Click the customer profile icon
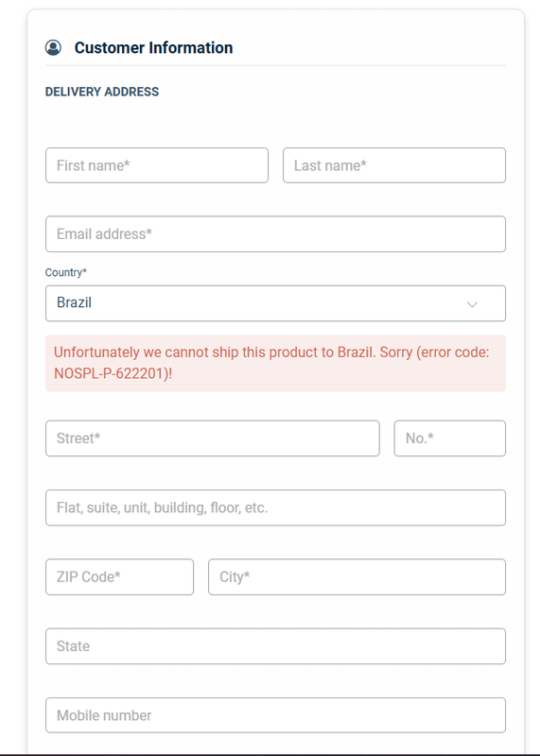The image size is (540, 756). tap(53, 48)
